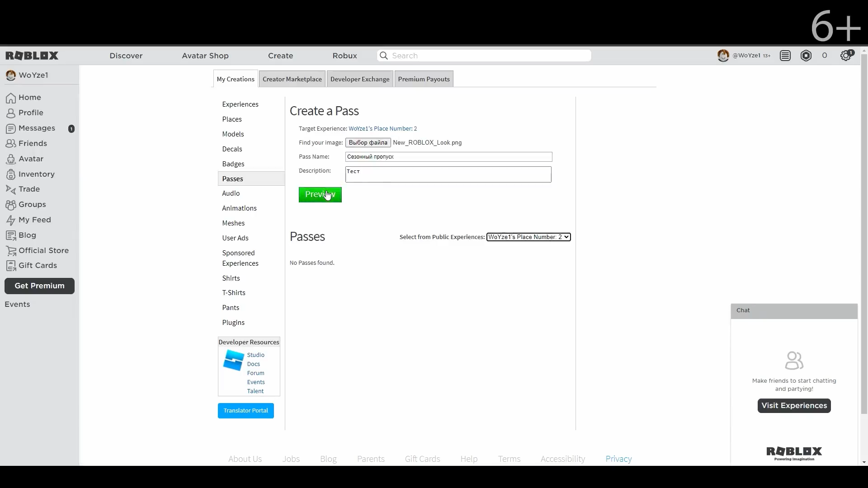
Task: Open the Talent developer resource link
Action: (255, 391)
